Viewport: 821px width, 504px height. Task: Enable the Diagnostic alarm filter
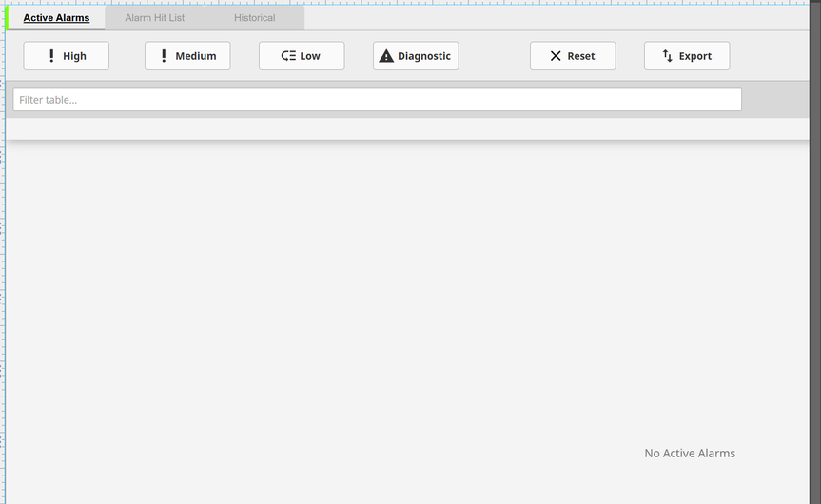(x=416, y=56)
